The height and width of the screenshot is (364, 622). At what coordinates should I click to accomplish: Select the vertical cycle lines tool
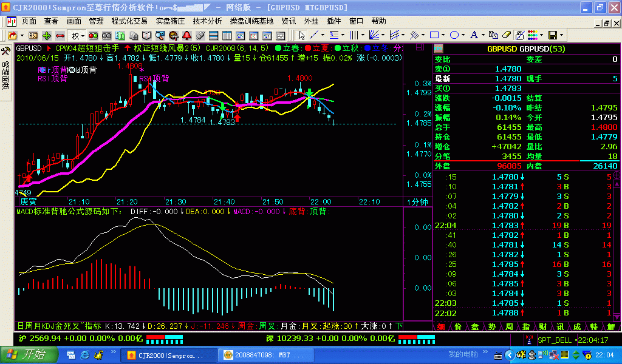coord(354,35)
